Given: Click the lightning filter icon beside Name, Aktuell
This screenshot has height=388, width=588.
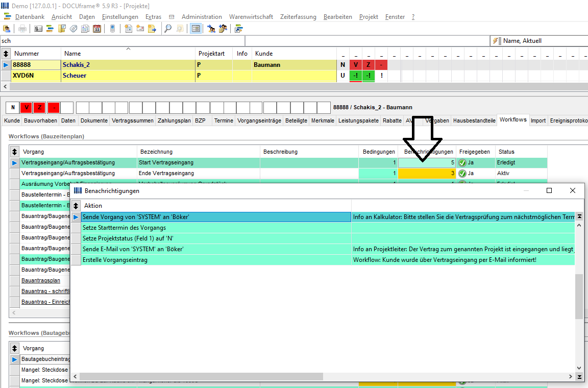Looking at the screenshot, I should (x=497, y=41).
